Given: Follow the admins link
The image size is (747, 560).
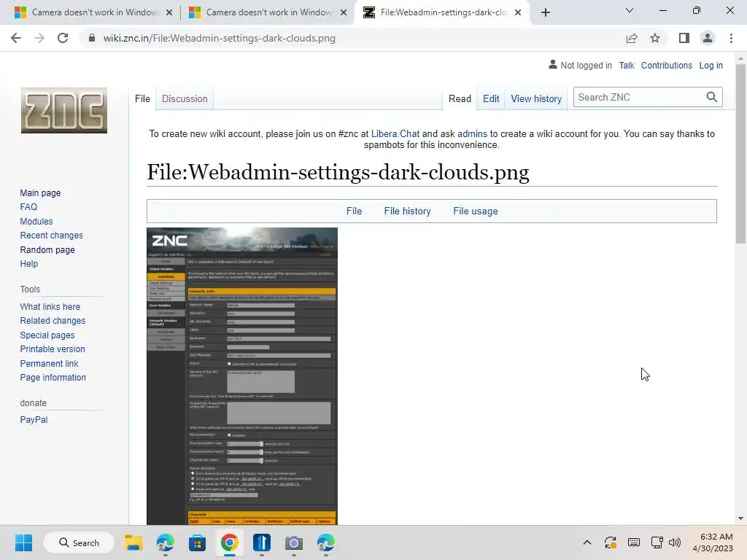Looking at the screenshot, I should 472,134.
